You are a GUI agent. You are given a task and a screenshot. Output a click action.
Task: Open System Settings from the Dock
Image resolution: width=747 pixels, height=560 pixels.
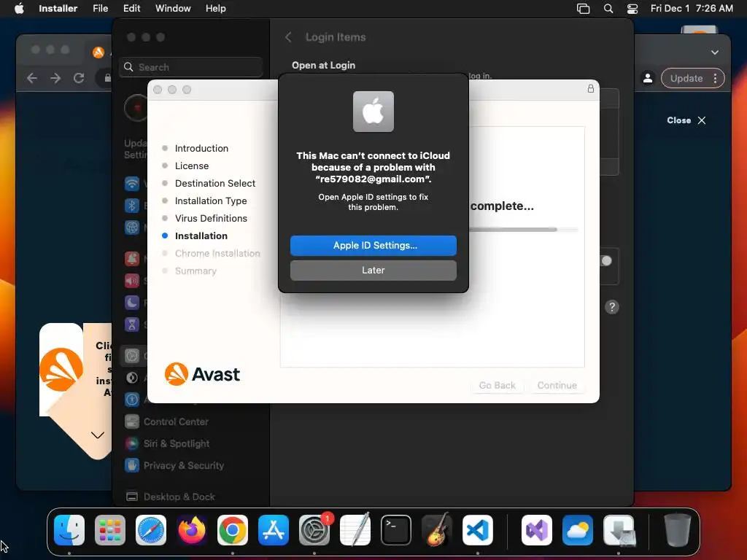(314, 530)
